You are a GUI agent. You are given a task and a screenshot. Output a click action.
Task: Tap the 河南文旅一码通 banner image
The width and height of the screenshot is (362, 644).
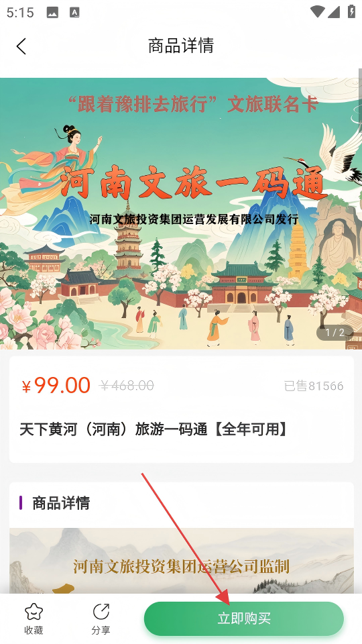(181, 213)
